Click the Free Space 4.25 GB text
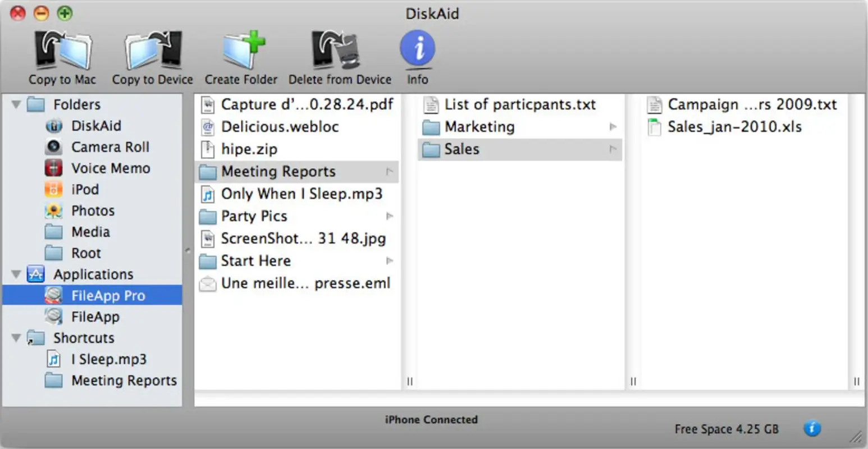The width and height of the screenshot is (868, 449). click(727, 429)
